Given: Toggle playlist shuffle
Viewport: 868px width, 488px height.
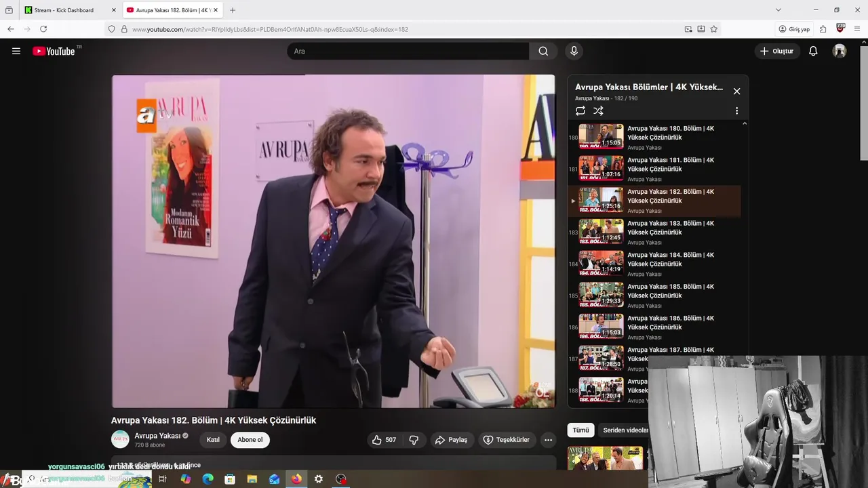Looking at the screenshot, I should coord(598,110).
